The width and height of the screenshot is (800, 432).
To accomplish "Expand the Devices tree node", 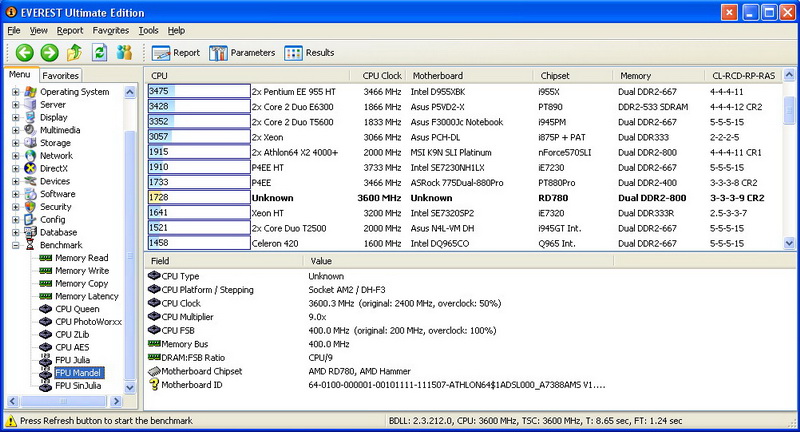I will (15, 181).
